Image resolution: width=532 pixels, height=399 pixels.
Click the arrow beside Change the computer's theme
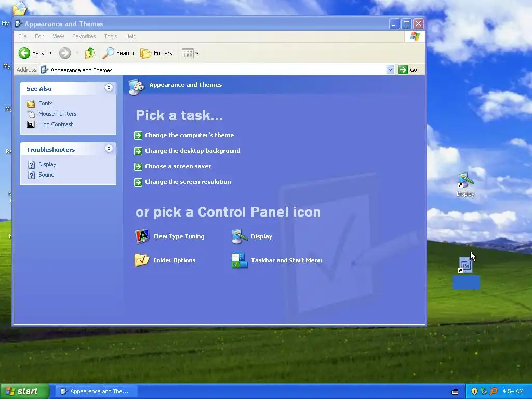click(138, 136)
